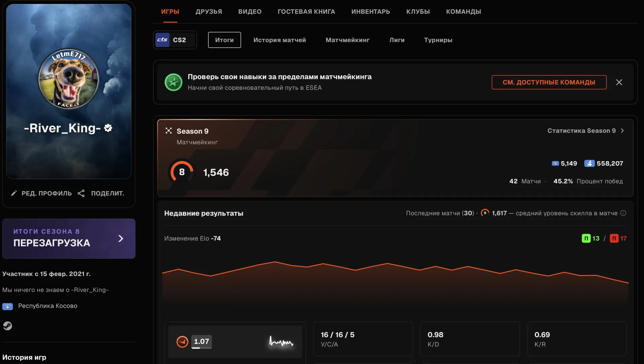Switch to Матчмейкинг sub-tab
Image resolution: width=644 pixels, height=364 pixels.
point(347,40)
